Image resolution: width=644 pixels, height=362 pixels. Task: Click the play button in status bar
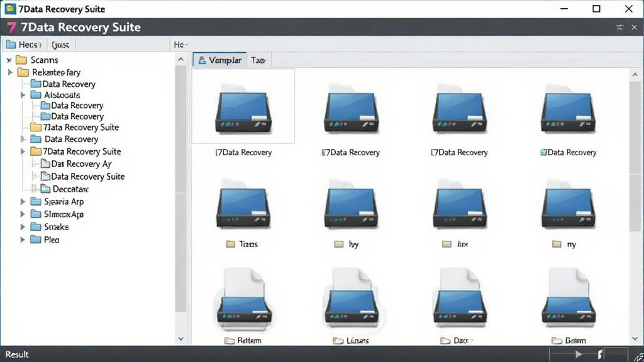pyautogui.click(x=579, y=354)
